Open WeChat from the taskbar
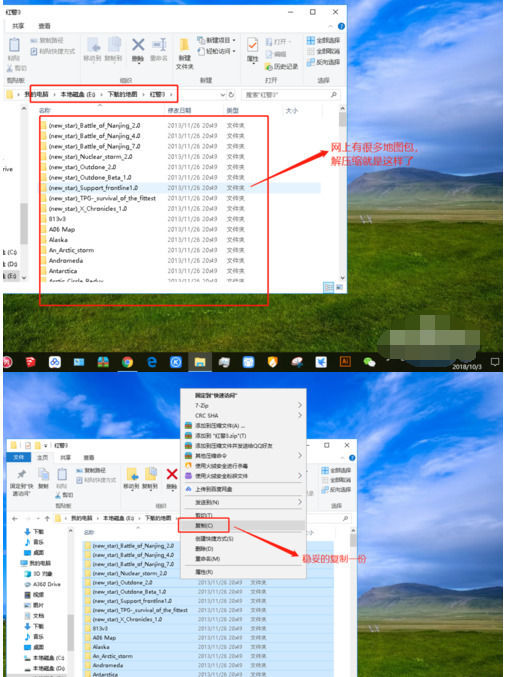The height and width of the screenshot is (677, 505). [x=369, y=362]
